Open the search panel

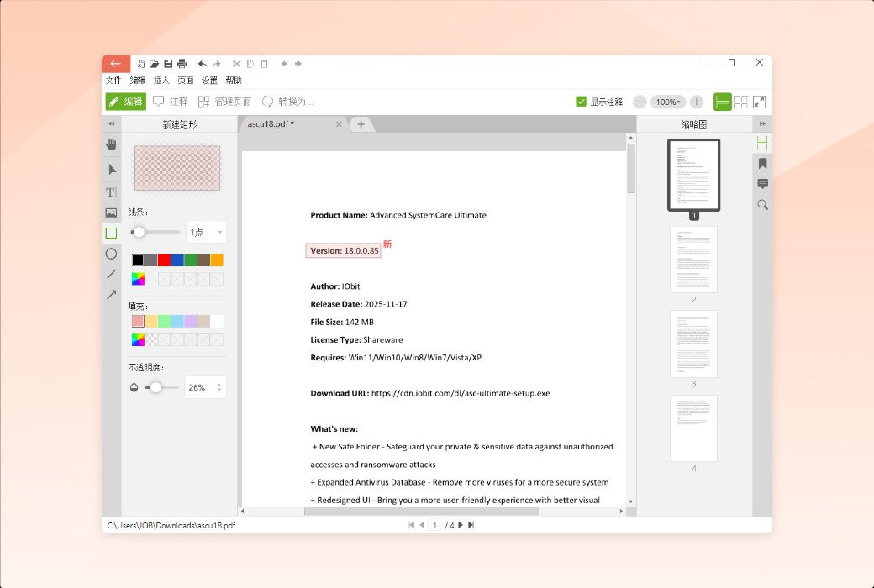click(x=762, y=204)
